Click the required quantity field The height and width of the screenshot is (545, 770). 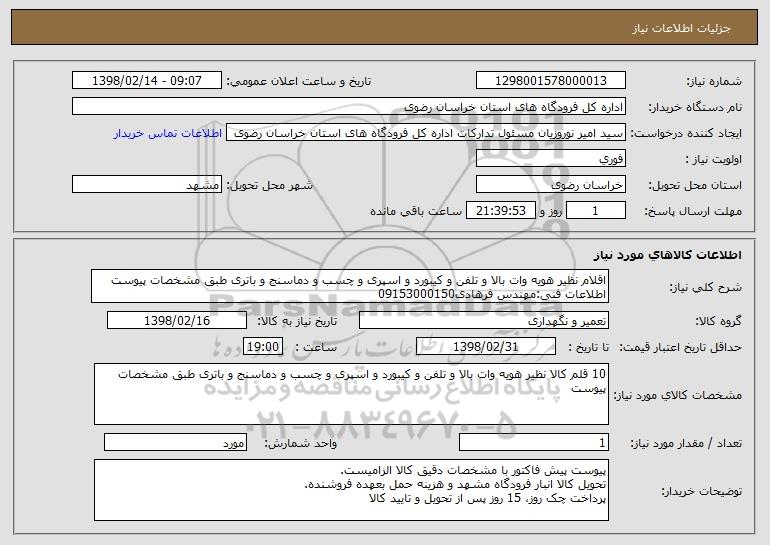coord(534,442)
